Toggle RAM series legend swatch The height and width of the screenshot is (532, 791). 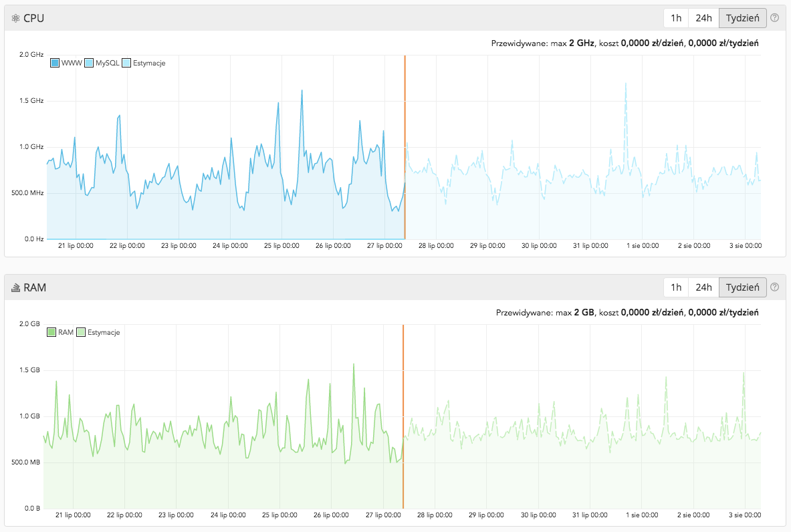pos(51,332)
